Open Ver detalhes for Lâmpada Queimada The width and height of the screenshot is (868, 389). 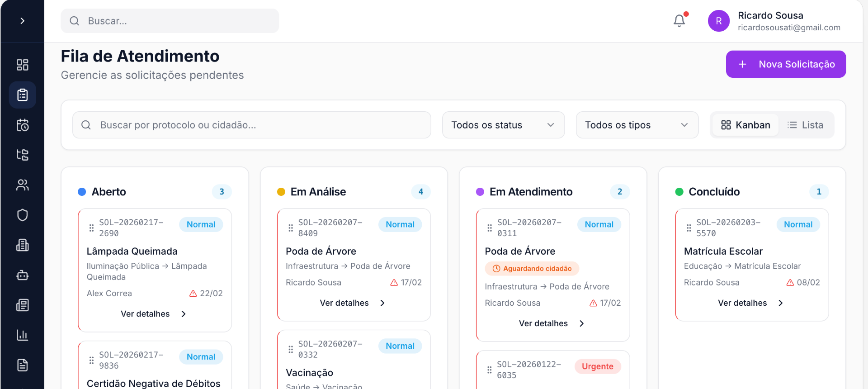pos(154,314)
